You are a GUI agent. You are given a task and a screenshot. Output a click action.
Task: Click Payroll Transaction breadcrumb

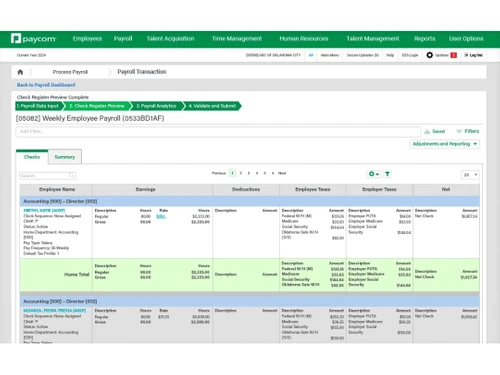(x=142, y=72)
